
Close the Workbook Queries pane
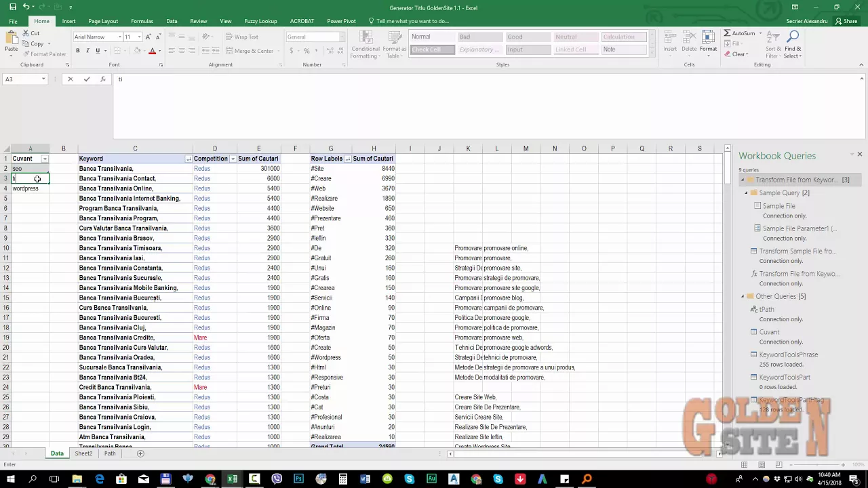tap(859, 155)
